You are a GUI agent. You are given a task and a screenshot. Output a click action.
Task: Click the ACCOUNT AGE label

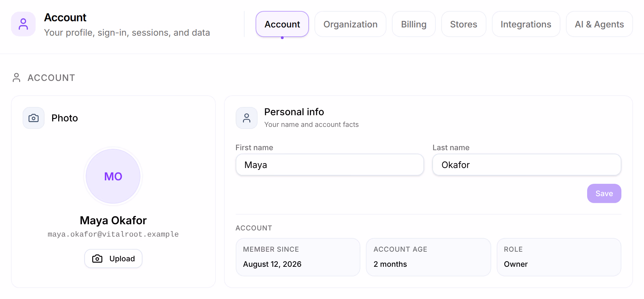[x=400, y=249]
